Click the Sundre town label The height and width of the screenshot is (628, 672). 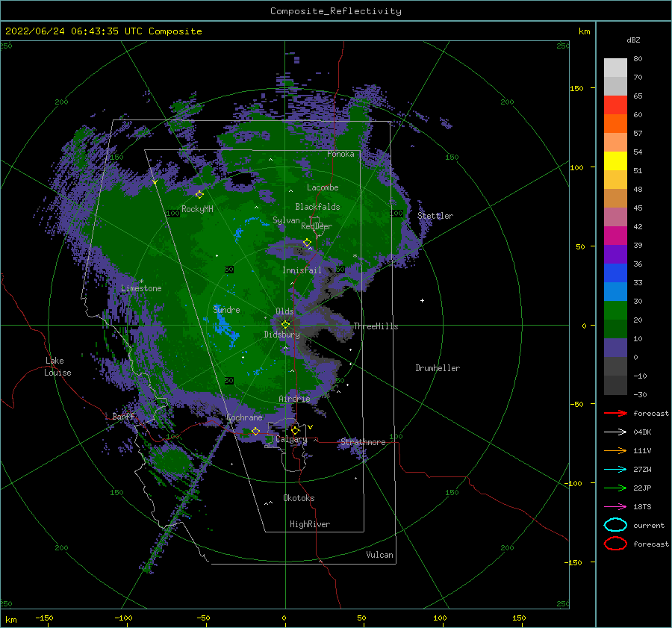tap(227, 309)
